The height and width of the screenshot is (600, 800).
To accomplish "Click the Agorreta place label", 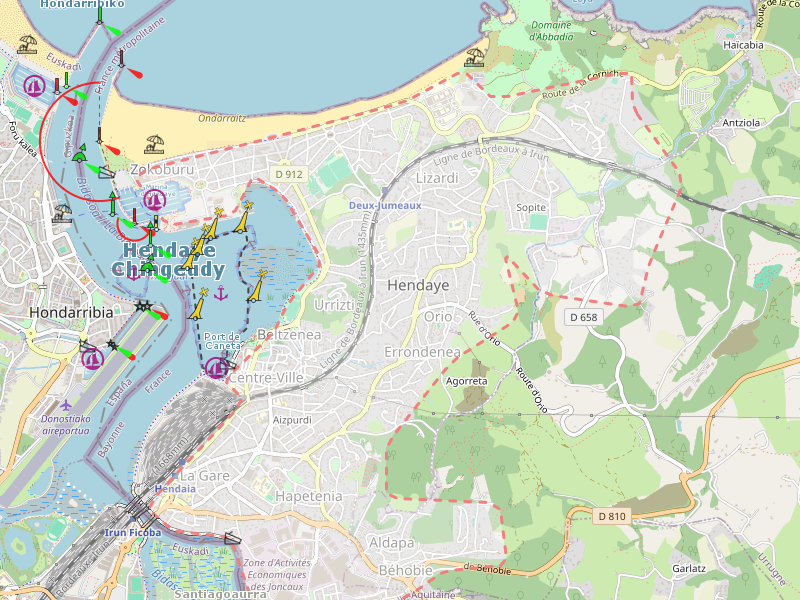I will point(467,381).
